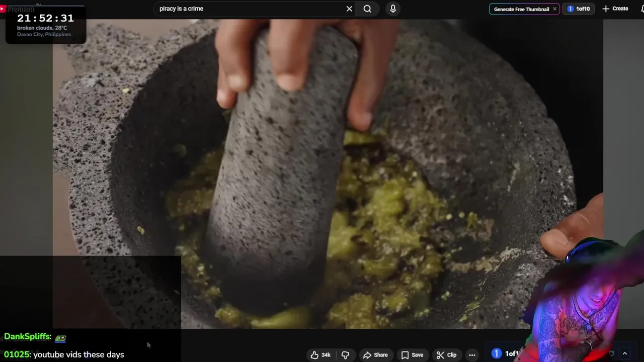The height and width of the screenshot is (362, 644).
Task: Click the 'youtube vids these days' chat message
Action: [78, 354]
